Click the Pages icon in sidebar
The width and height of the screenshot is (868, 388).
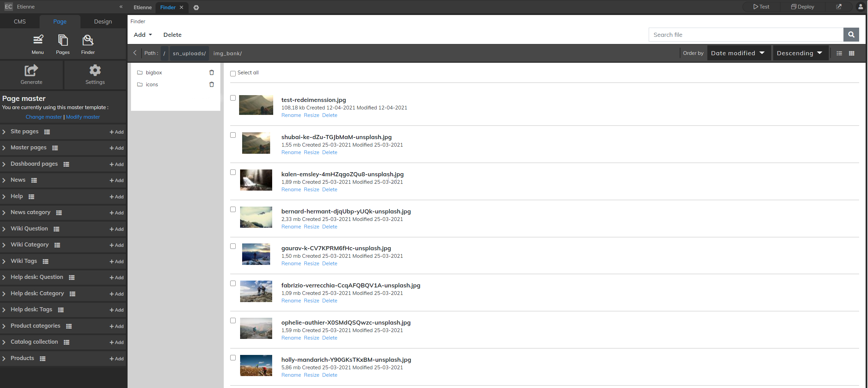[62, 44]
